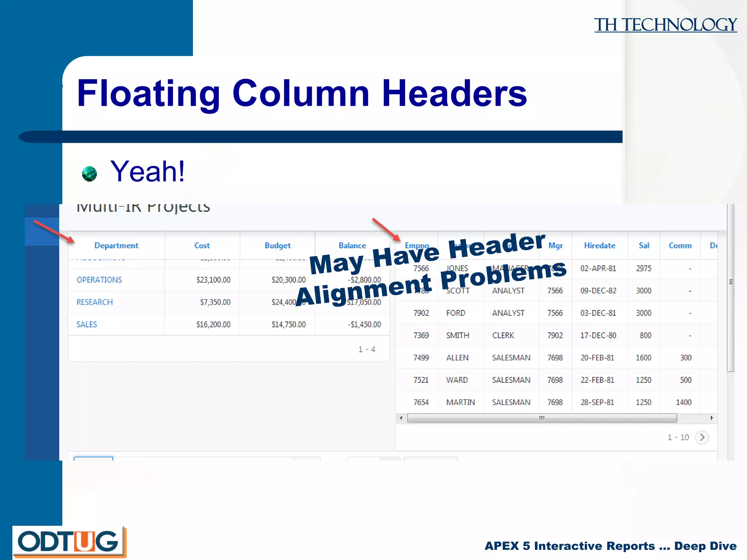Open the RESEARCH department link
This screenshot has height=560, width=747.
(95, 302)
